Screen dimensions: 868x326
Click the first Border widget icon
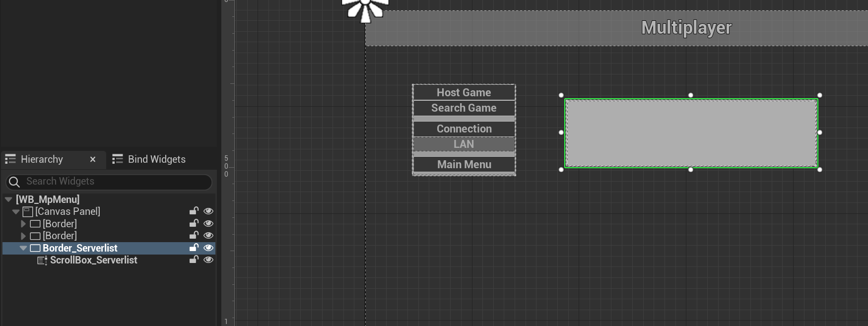click(x=35, y=224)
